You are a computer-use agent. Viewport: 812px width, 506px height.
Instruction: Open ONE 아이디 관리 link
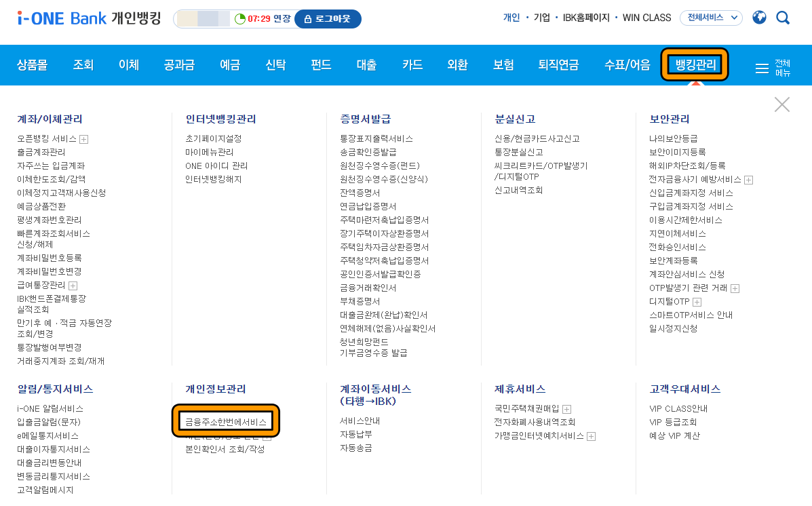coord(216,166)
